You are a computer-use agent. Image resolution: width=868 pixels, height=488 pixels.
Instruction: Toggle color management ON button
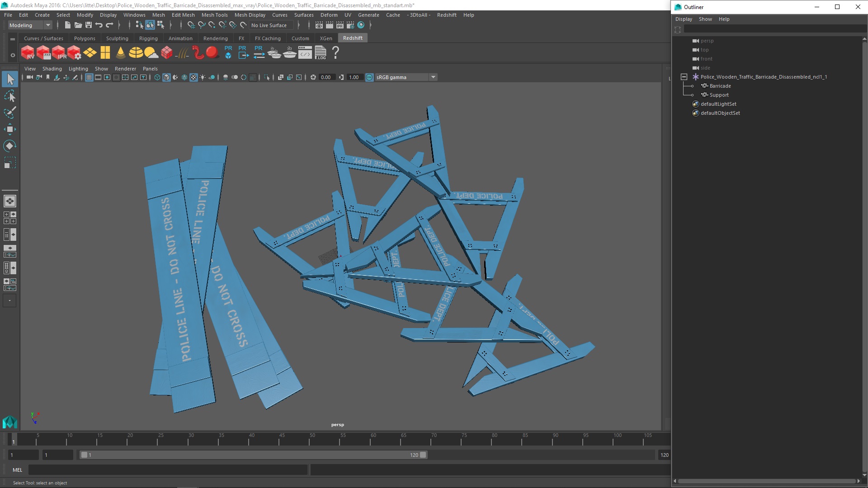pos(369,77)
